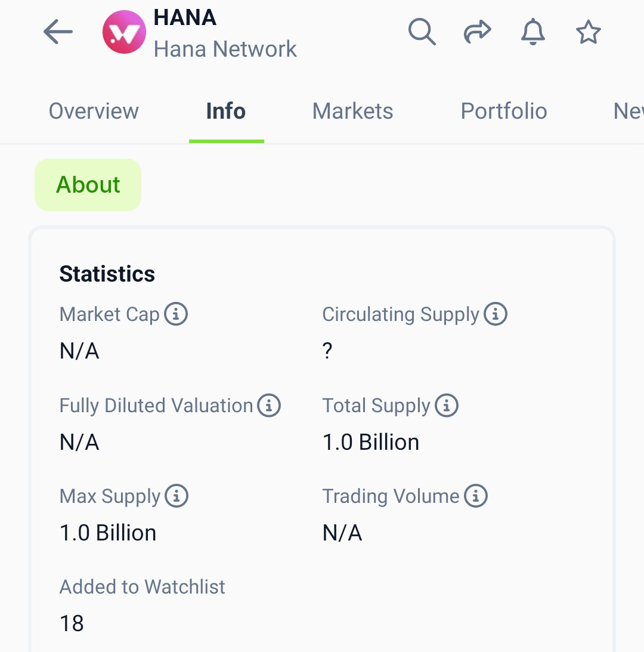644x652 pixels.
Task: Open the partially visible News tab
Action: pos(628,111)
